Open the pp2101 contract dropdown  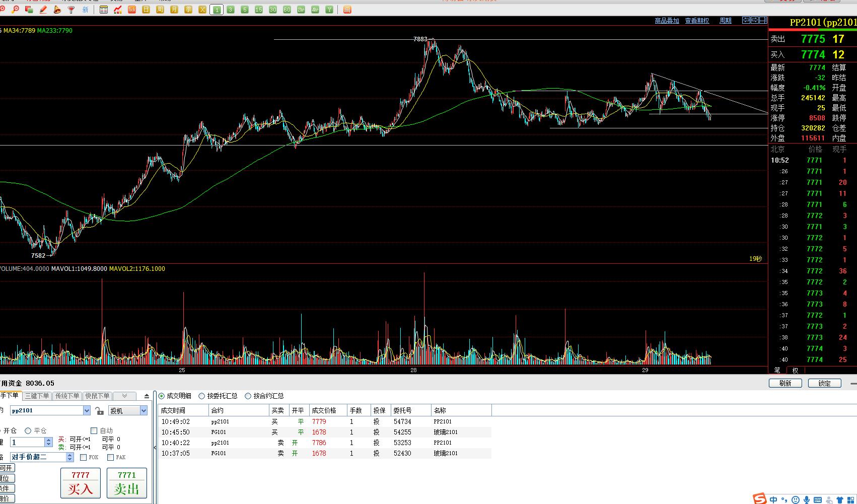point(87,411)
